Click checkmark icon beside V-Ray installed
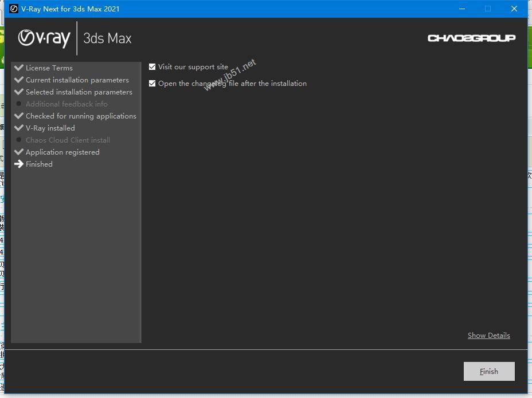Screen dimensions: 532x398 (19, 128)
